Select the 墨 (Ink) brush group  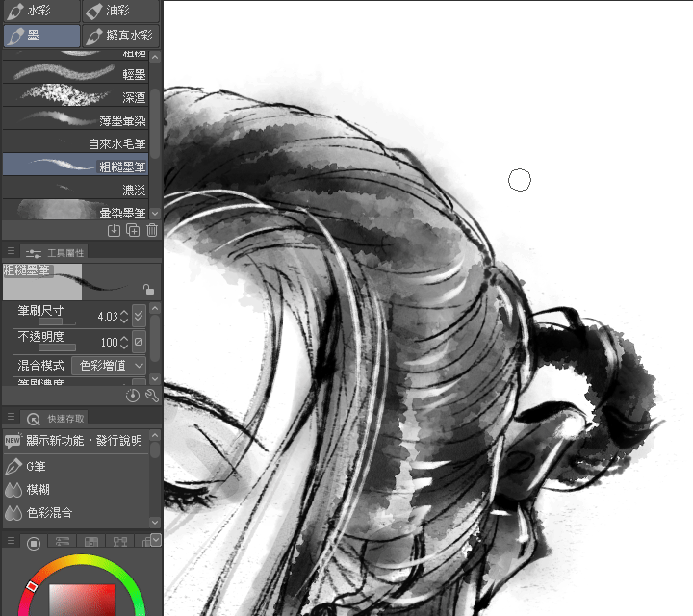(41, 36)
